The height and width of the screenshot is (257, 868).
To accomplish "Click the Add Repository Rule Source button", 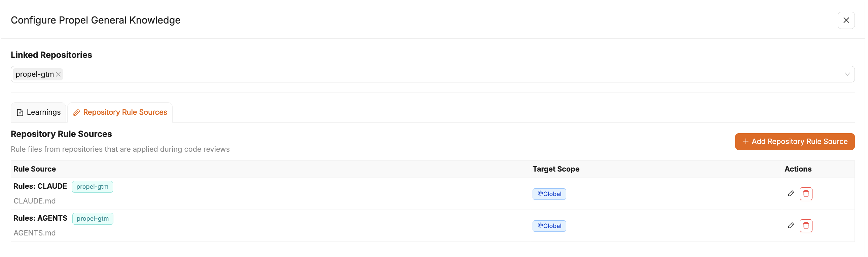I will point(795,142).
